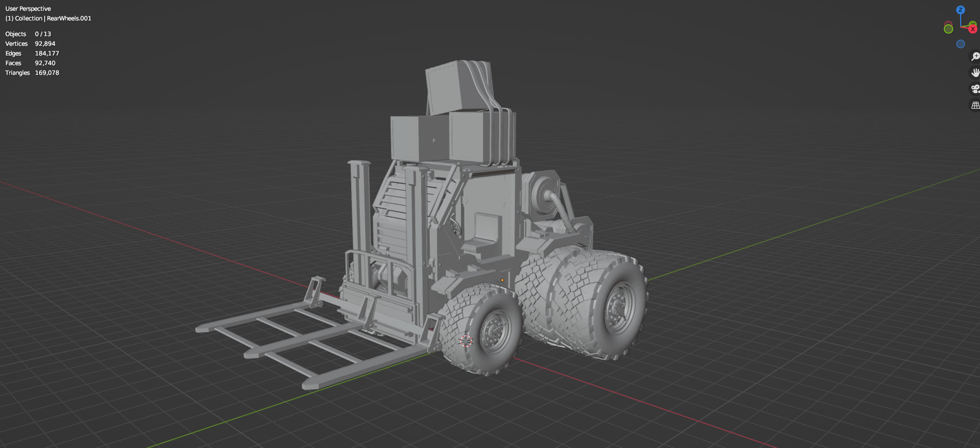Click the blue Z axis gizmo handle
980x448 pixels.
pos(960,10)
